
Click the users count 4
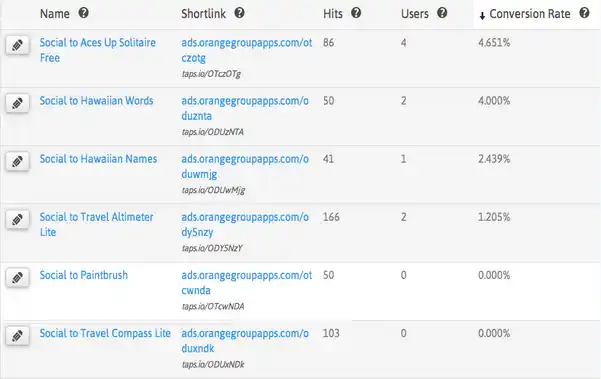pyautogui.click(x=404, y=43)
